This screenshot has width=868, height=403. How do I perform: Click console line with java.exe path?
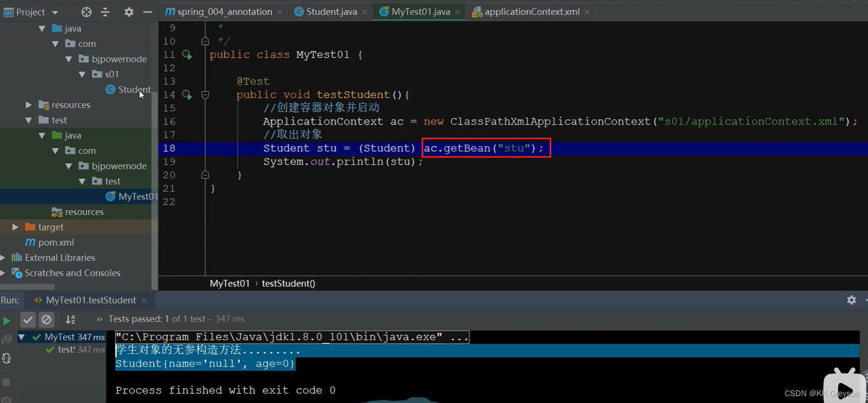pyautogui.click(x=292, y=337)
